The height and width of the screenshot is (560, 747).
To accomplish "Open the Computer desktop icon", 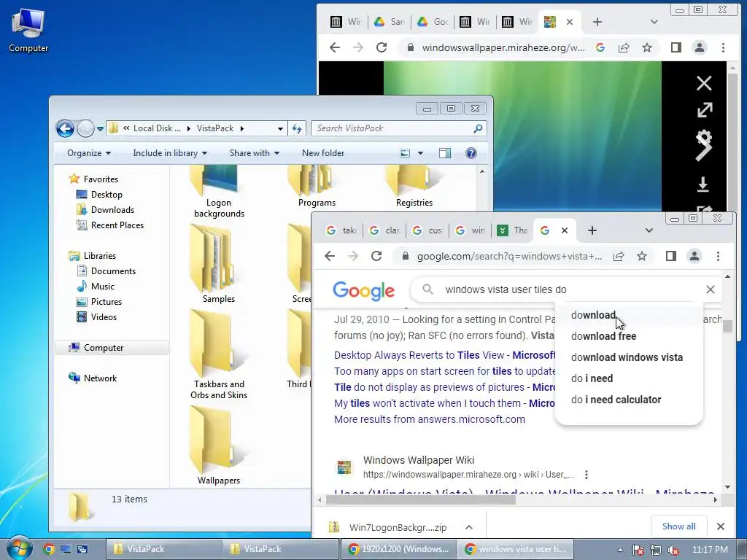I will pyautogui.click(x=28, y=31).
